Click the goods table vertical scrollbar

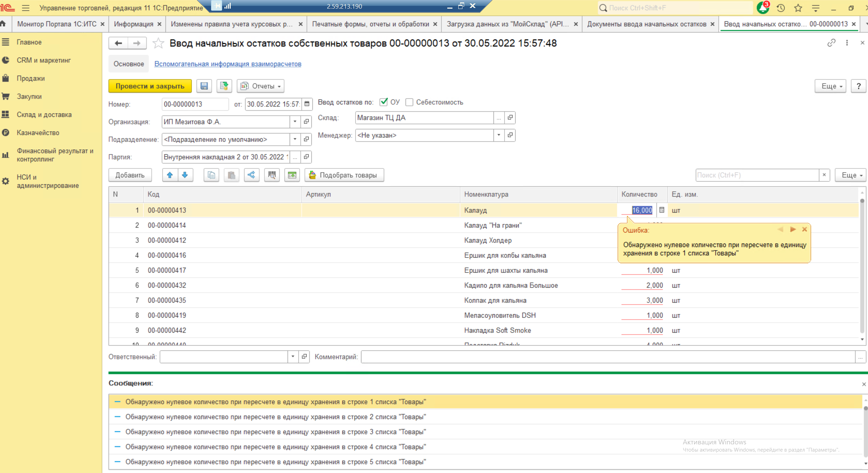click(x=862, y=266)
